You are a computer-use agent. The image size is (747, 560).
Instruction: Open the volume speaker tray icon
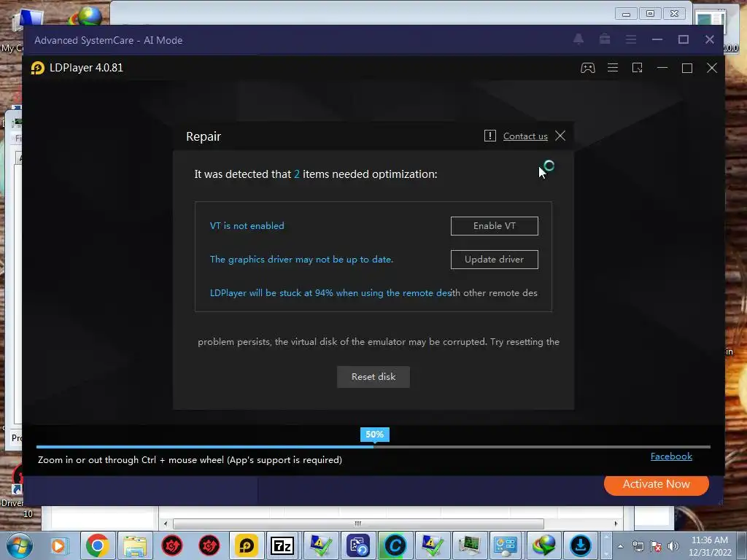click(673, 546)
